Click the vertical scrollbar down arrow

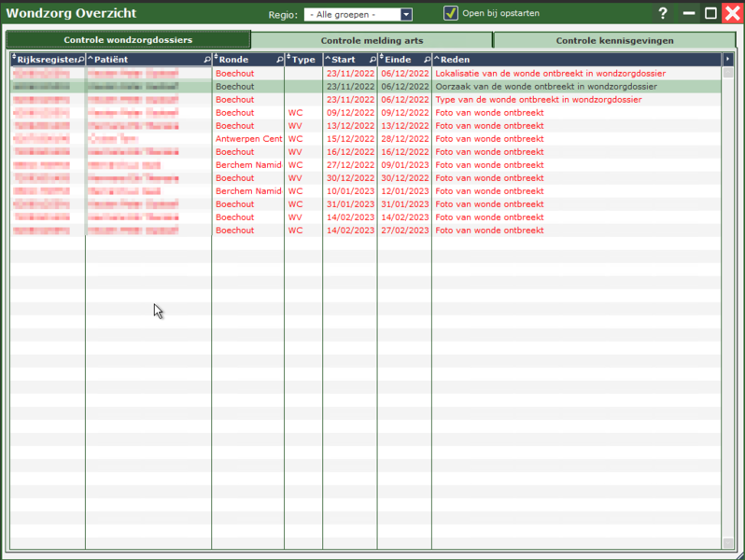(x=728, y=543)
